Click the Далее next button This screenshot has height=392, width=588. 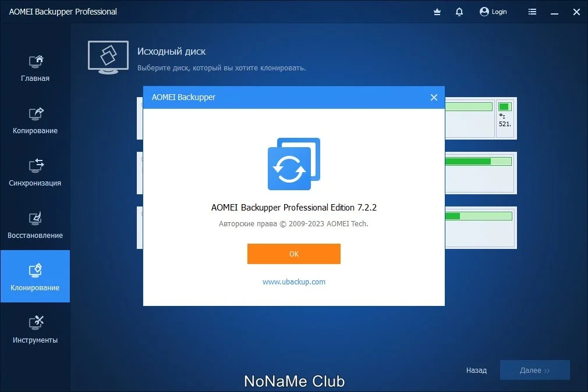pyautogui.click(x=535, y=370)
